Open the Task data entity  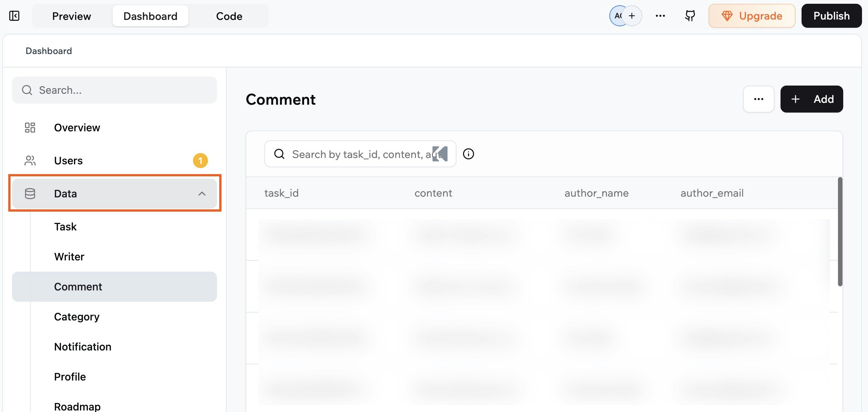tap(65, 227)
